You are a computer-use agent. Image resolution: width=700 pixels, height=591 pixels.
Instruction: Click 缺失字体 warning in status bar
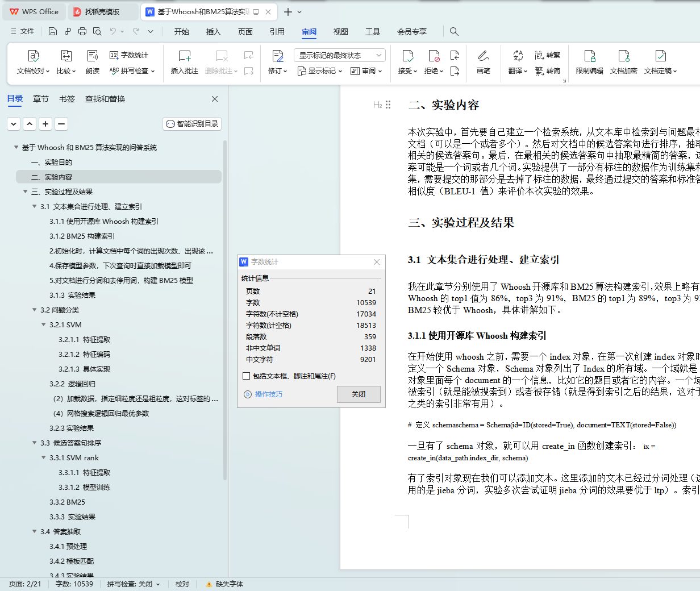[x=225, y=584]
